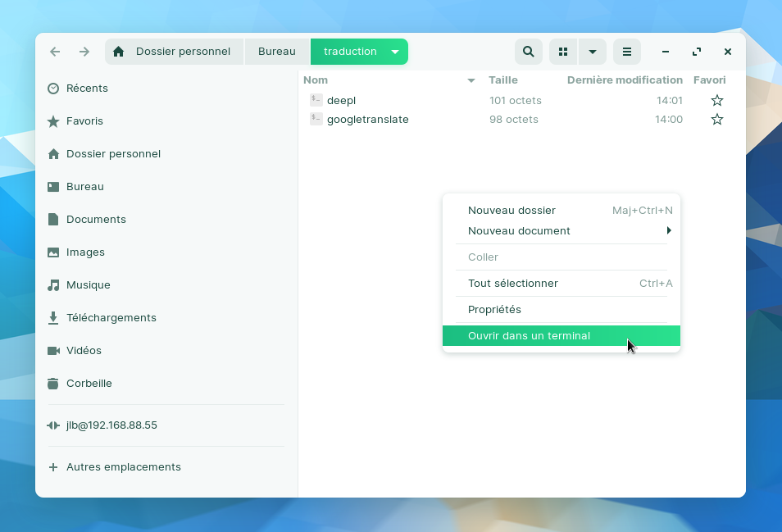Go to Dossier personnel in path bar

tap(182, 52)
